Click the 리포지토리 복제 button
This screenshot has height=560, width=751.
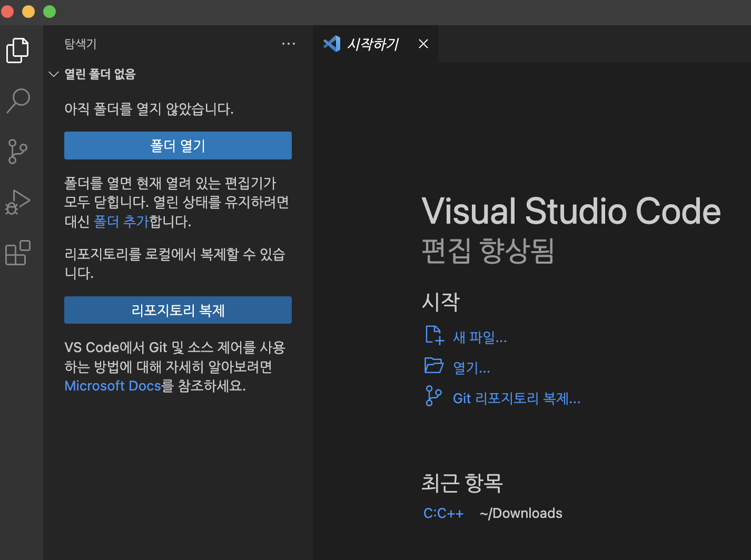click(178, 310)
